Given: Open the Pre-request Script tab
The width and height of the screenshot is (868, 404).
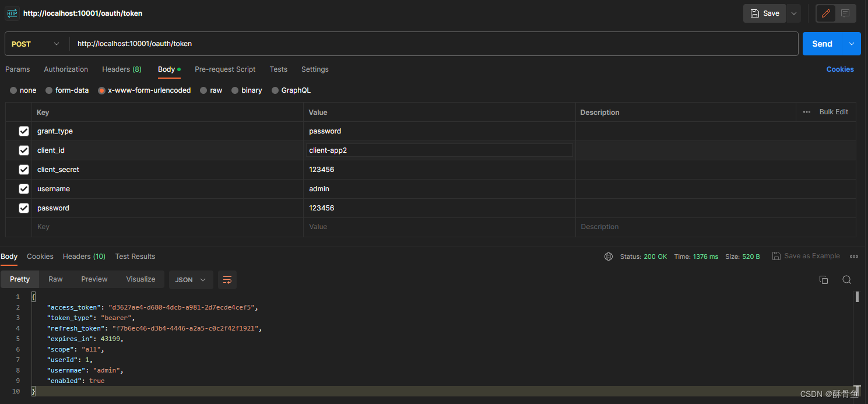Looking at the screenshot, I should (225, 69).
